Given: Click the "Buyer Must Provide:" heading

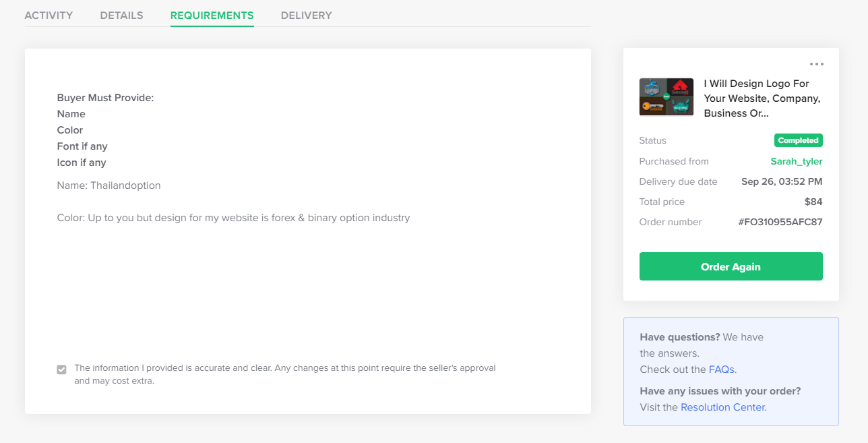Looking at the screenshot, I should [106, 98].
